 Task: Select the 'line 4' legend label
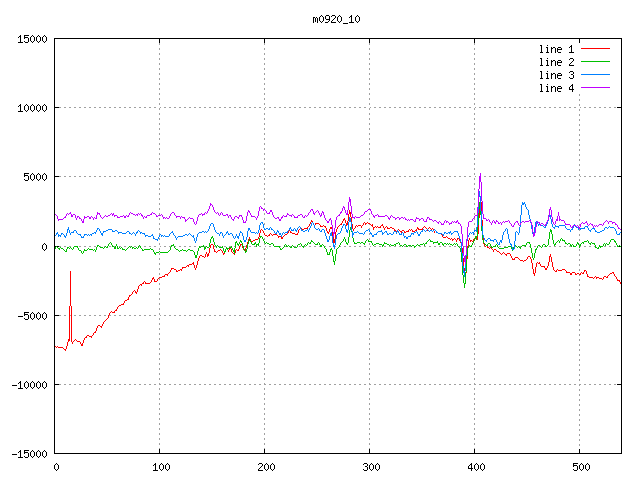click(556, 88)
